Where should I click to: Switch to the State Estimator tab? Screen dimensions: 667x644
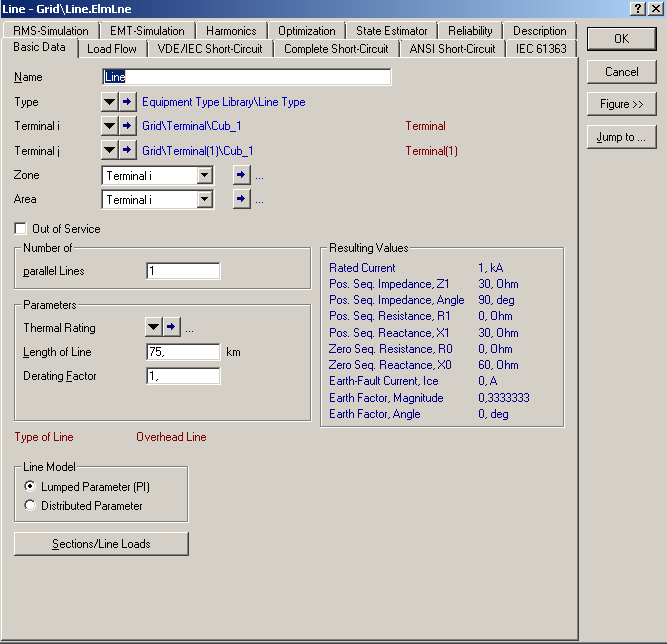pos(391,31)
